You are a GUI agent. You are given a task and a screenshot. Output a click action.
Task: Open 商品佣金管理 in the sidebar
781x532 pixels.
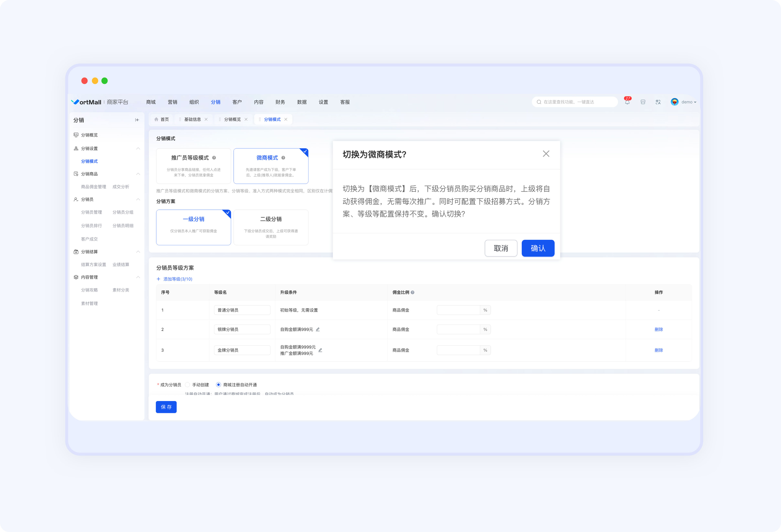point(93,187)
